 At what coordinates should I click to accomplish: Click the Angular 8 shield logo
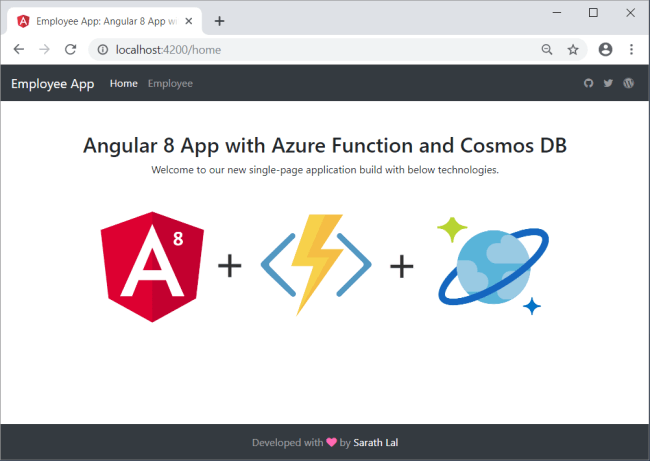[x=152, y=267]
